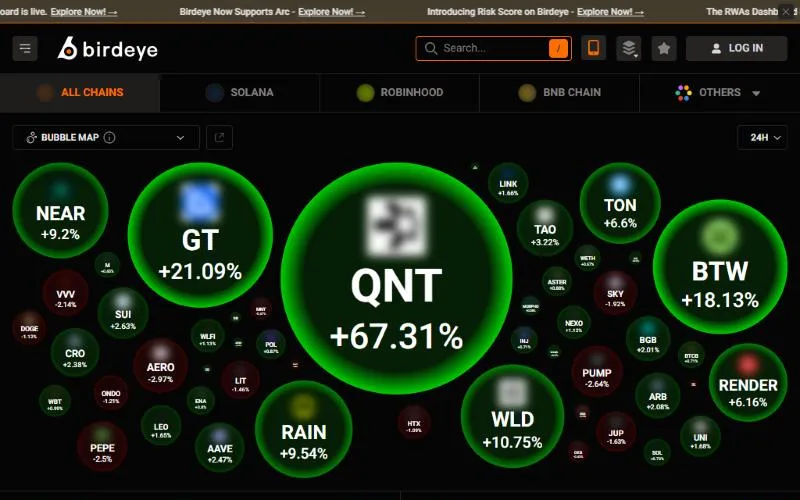Switch to the ROBINHOOD tab
800x500 pixels.
pyautogui.click(x=399, y=92)
